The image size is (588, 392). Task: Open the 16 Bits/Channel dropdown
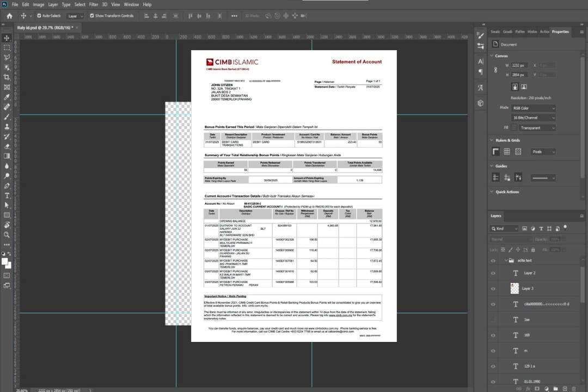pos(533,118)
